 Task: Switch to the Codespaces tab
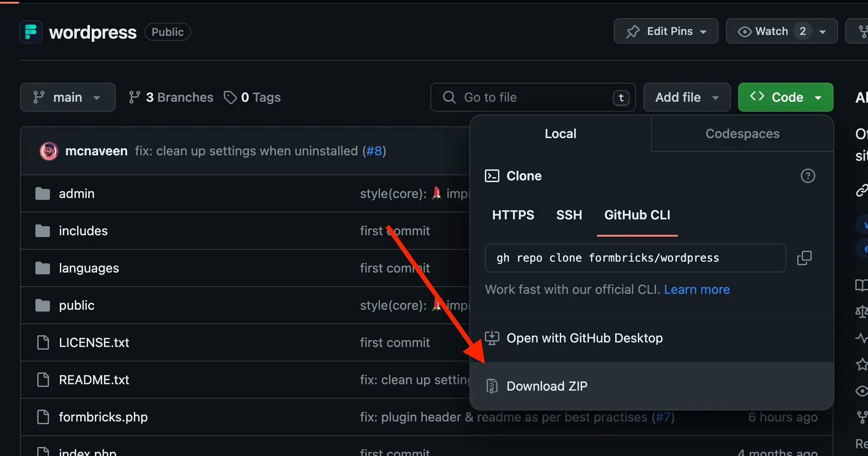742,134
